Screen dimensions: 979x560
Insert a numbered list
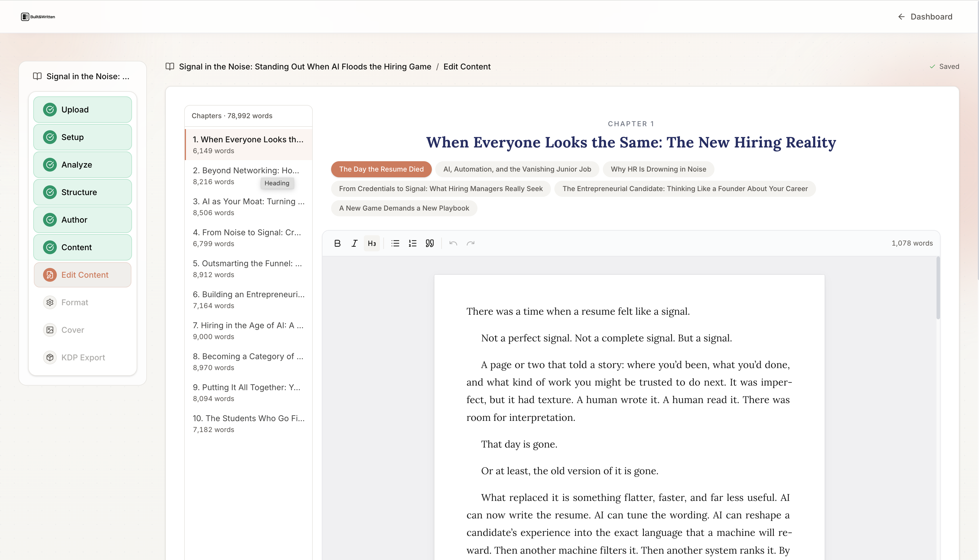412,243
